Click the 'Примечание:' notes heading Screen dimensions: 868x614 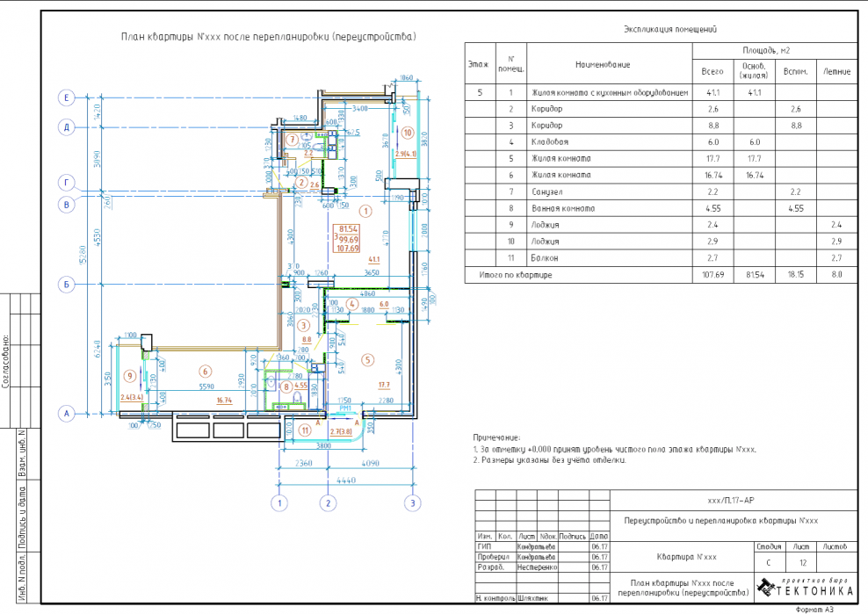(x=496, y=437)
